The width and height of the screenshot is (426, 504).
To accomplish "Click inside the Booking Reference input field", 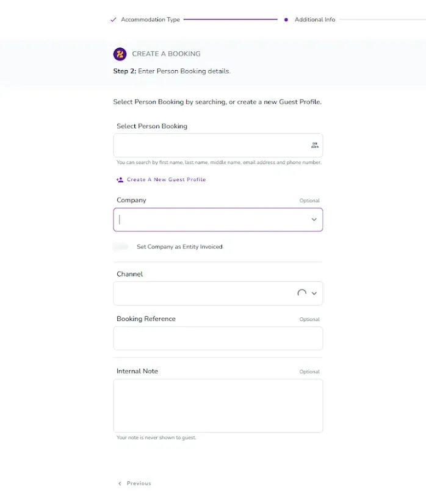I will click(x=218, y=338).
